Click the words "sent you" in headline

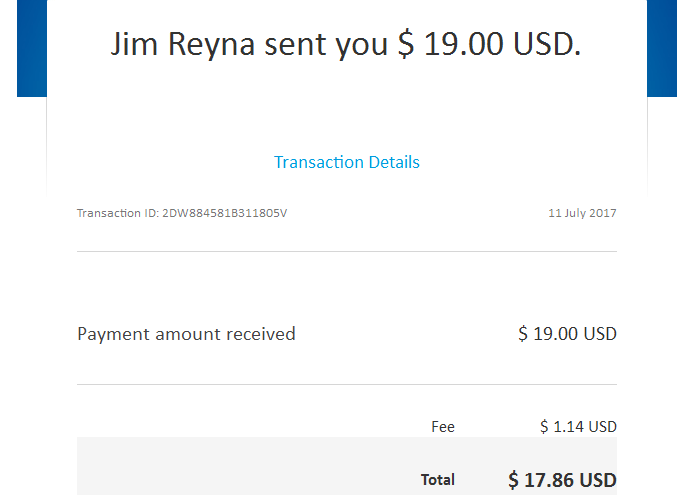click(326, 46)
